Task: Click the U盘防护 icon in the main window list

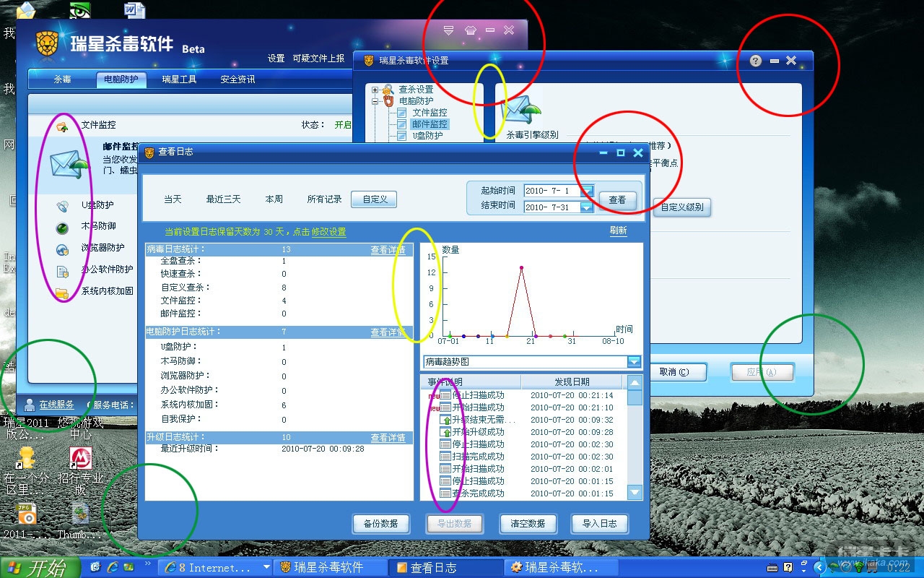Action: pyautogui.click(x=63, y=206)
